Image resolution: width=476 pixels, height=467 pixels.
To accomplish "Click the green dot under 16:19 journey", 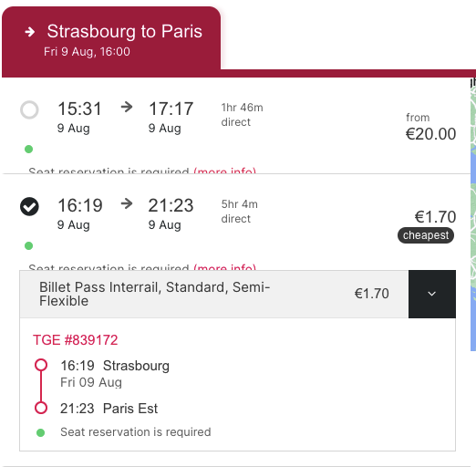I will point(28,245).
